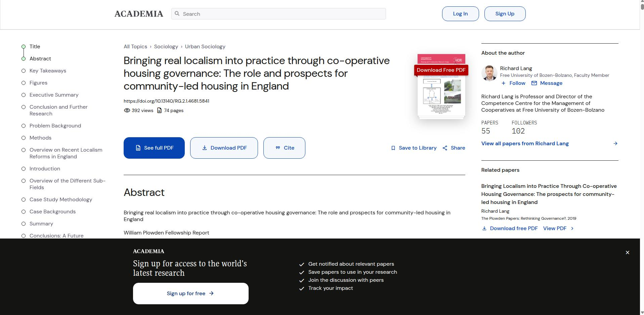Click arrow next to View all papers

tap(615, 144)
